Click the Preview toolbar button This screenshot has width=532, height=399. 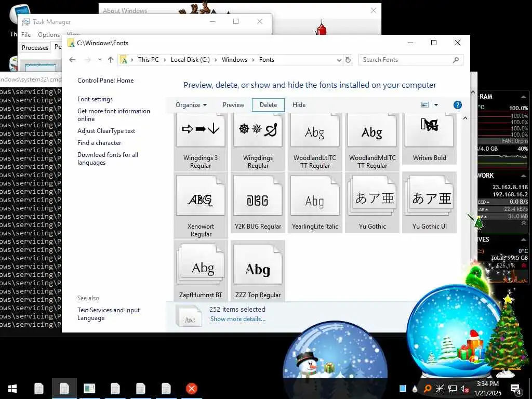coord(233,105)
